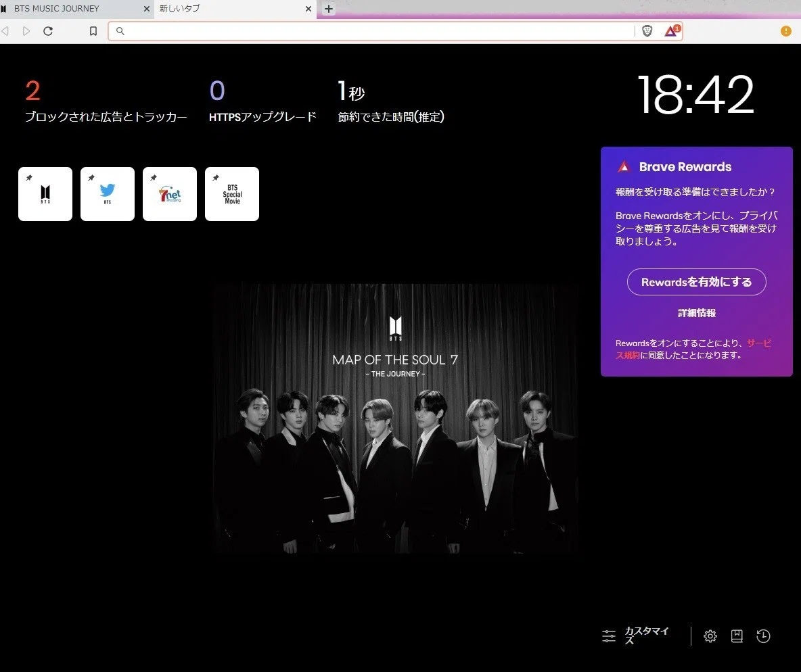Viewport: 801px width, 672px height.
Task: Click the HTTPSアップグレード count 0
Action: click(x=217, y=91)
